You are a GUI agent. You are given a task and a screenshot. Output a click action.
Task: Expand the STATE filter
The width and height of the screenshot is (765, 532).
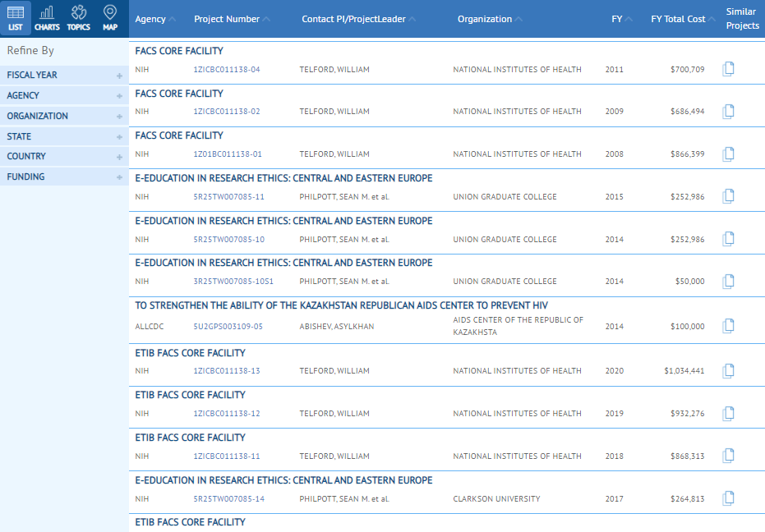pos(64,136)
